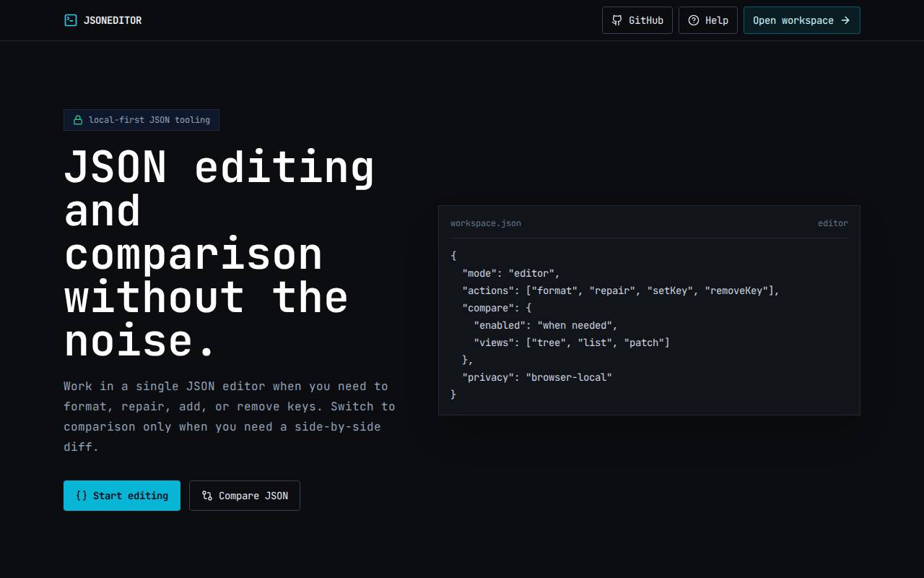
Task: Open the GitHub link
Action: click(637, 20)
